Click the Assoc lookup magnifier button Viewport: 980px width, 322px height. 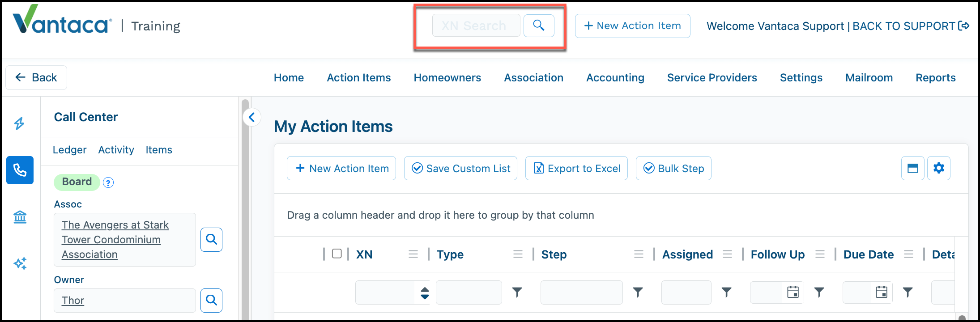(x=211, y=240)
